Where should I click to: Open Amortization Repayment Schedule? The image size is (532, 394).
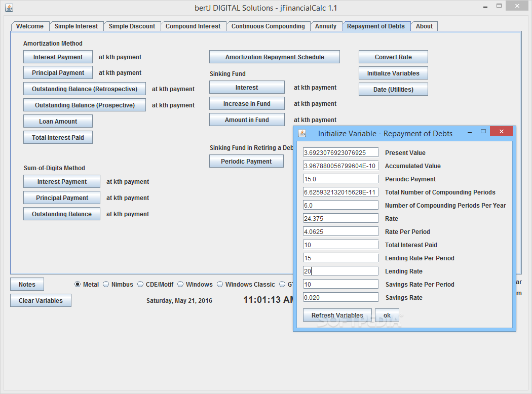click(275, 57)
